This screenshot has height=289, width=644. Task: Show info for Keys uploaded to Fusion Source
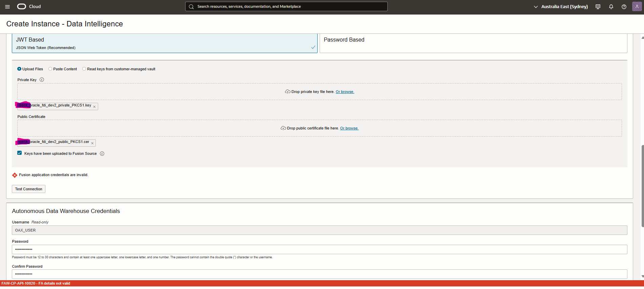[x=102, y=153]
